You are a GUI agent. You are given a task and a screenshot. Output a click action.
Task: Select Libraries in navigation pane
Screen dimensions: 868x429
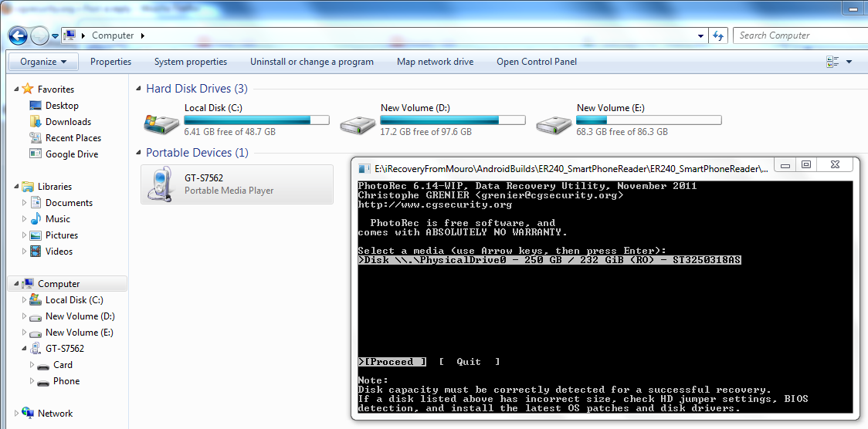[55, 186]
